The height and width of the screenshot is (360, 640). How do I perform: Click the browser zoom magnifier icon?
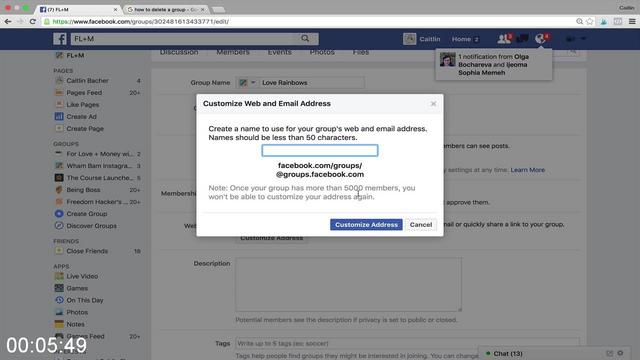tap(579, 21)
